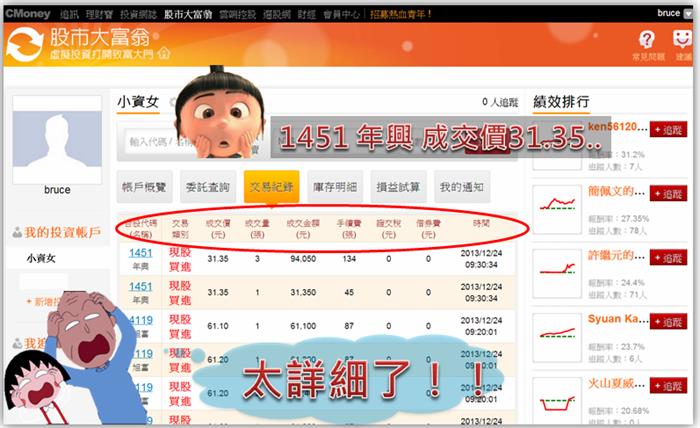This screenshot has width=700, height=428.
Task: Open 財經 in the top navigation
Action: coord(306,14)
